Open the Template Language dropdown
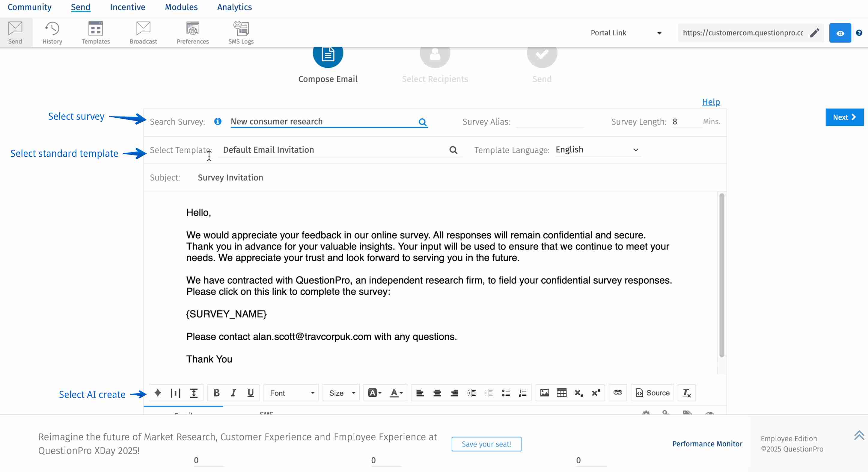This screenshot has width=868, height=472. 597,149
